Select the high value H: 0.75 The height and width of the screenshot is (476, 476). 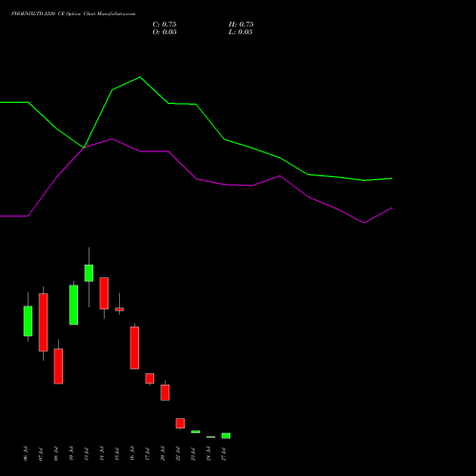[x=241, y=25]
